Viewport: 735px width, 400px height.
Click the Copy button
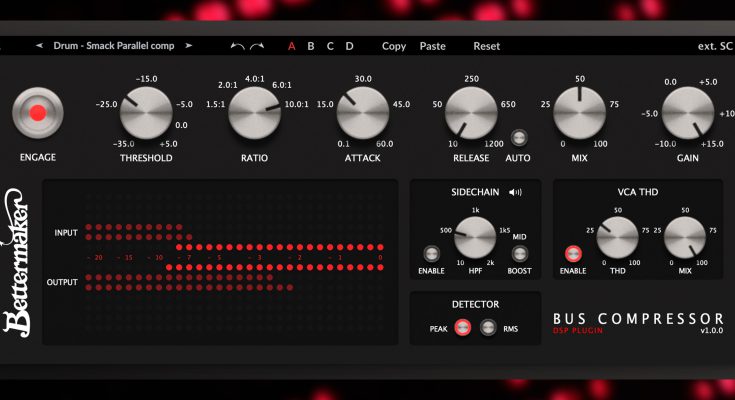(x=394, y=46)
